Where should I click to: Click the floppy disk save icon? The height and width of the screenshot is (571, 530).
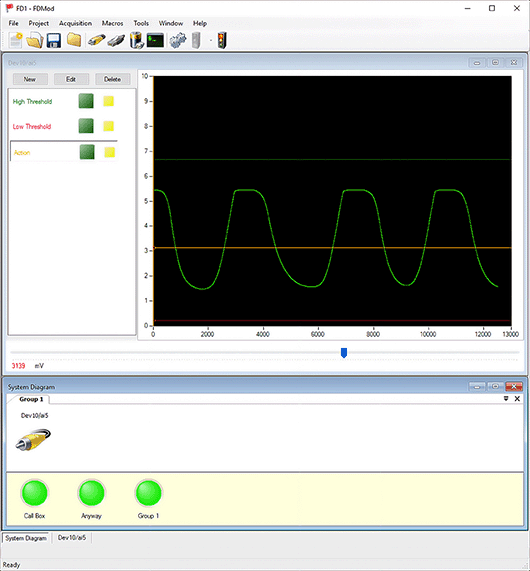point(54,40)
